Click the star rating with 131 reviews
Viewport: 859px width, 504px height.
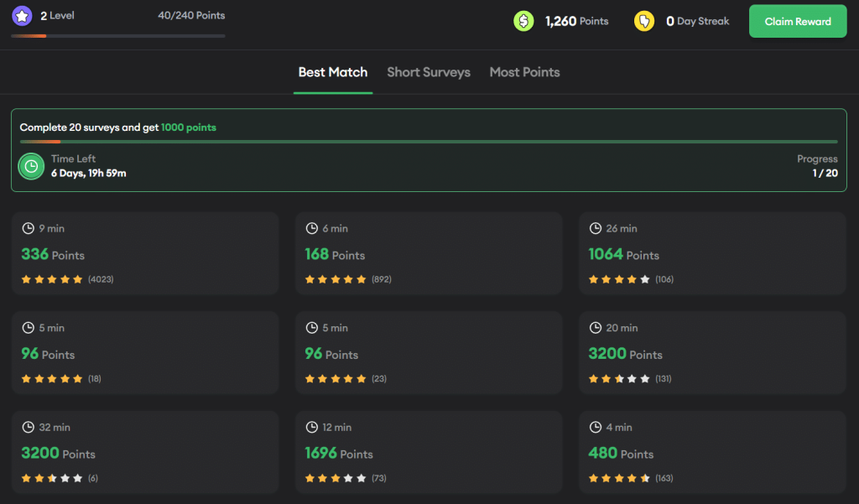619,379
